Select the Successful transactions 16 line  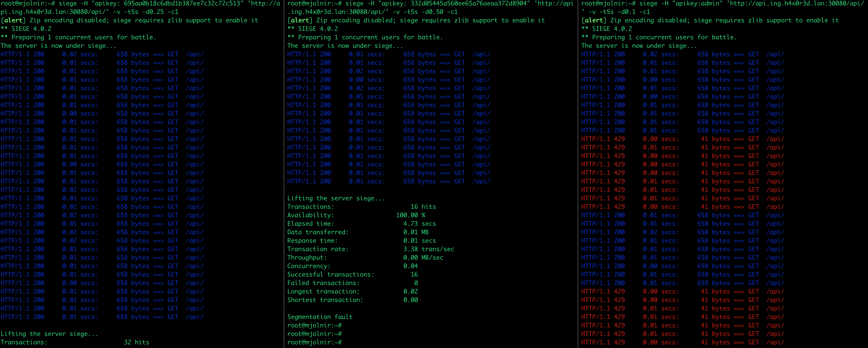coord(352,274)
